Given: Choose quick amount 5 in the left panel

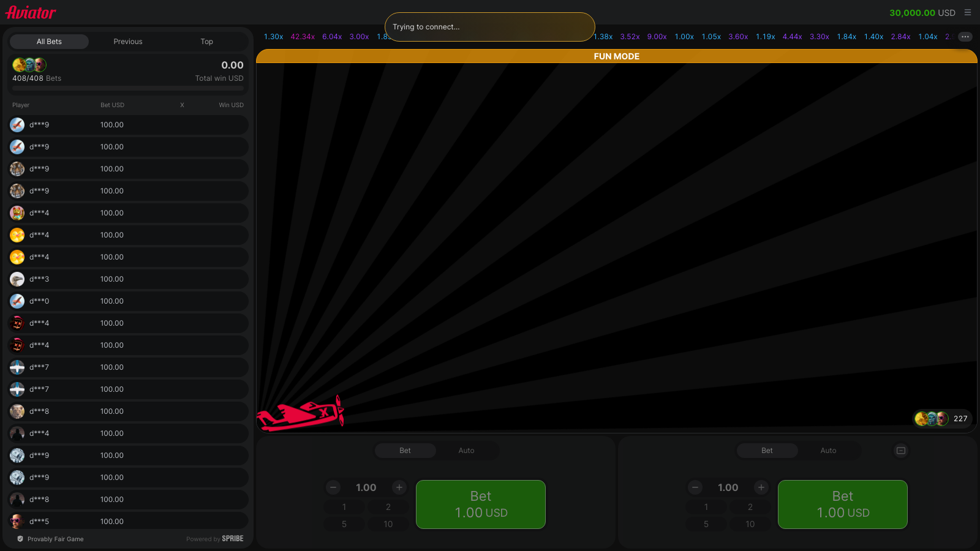Looking at the screenshot, I should 344,524.
